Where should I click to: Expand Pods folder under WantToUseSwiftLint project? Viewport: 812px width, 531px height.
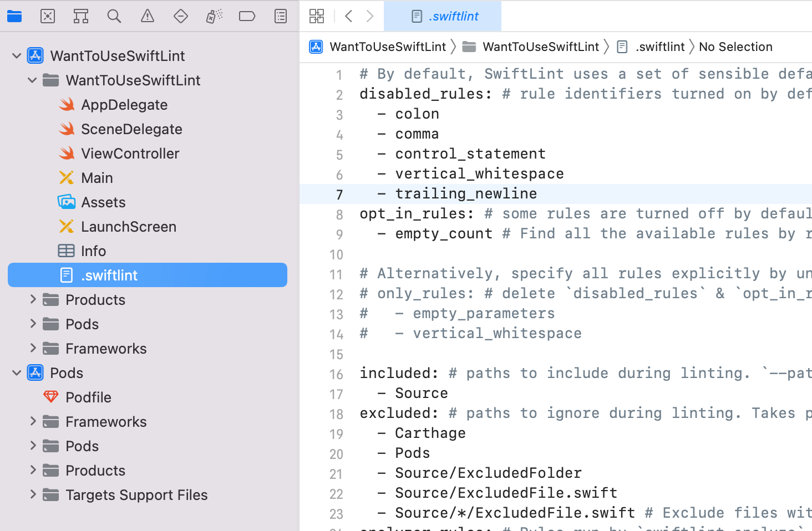click(x=32, y=324)
